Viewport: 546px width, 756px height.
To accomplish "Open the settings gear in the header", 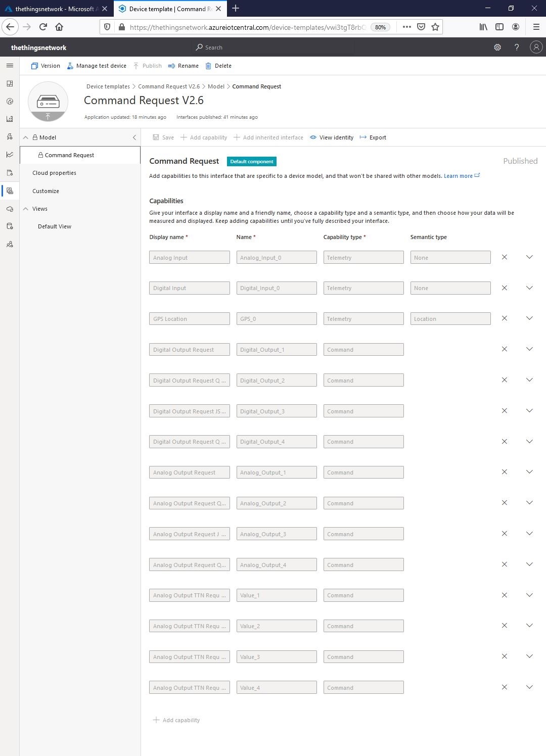I will click(497, 47).
